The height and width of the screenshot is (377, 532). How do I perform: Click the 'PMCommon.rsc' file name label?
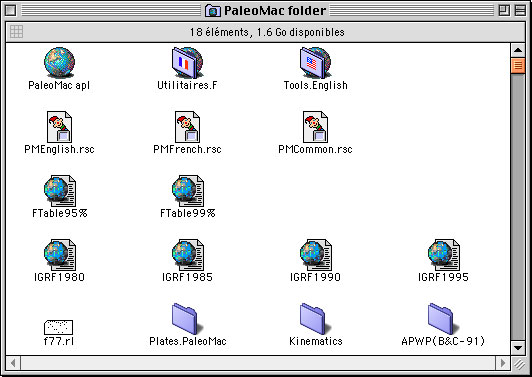coord(316,149)
